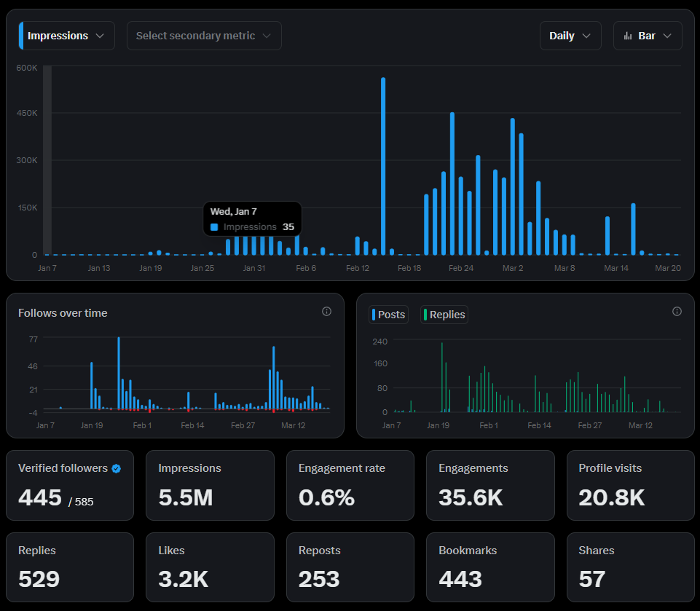Open the Profile visits card
The height and width of the screenshot is (611, 700).
(x=631, y=485)
